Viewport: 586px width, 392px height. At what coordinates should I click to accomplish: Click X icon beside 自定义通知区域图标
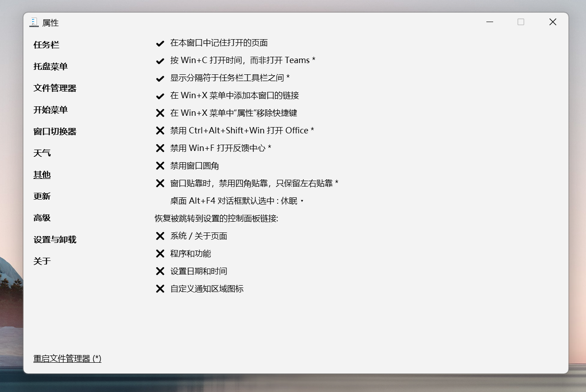(160, 289)
